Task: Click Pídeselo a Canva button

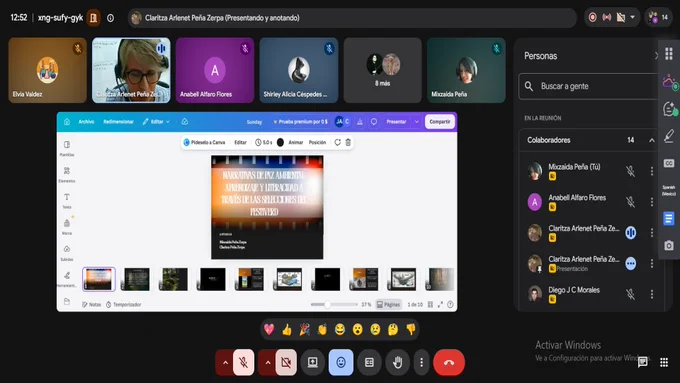Action: pos(204,142)
